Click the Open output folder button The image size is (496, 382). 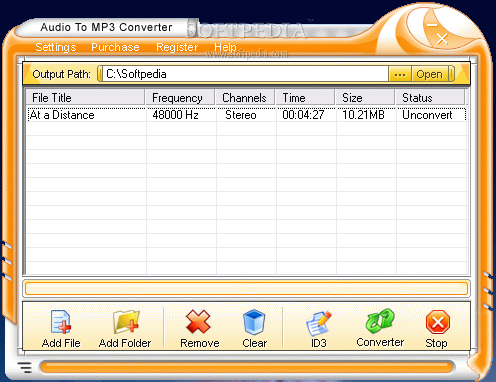429,74
